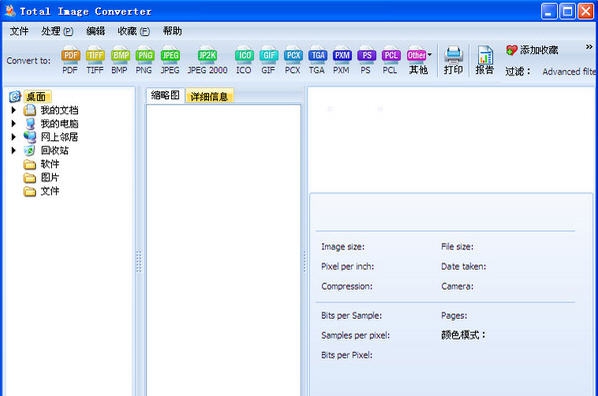Screen dimensions: 598x396
Task: Expand the 回收站 tree node
Action: [13, 150]
